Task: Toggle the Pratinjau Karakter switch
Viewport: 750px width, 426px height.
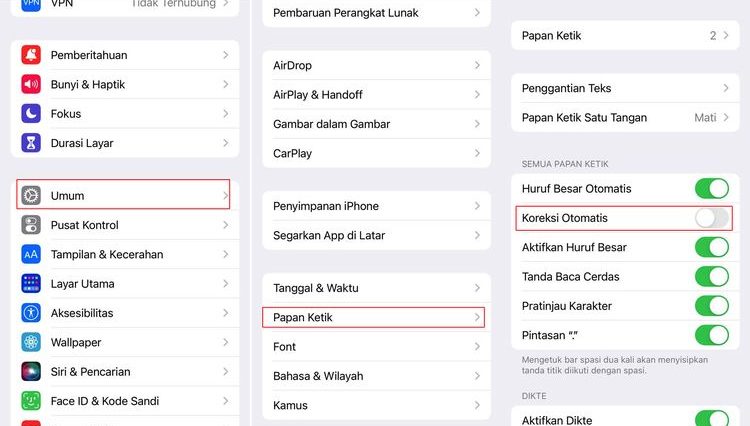Action: 711,306
